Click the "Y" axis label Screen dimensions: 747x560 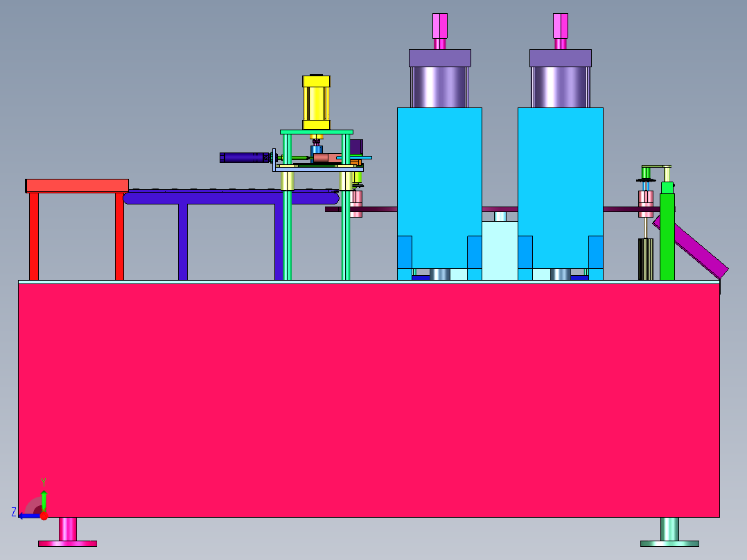pos(44,482)
